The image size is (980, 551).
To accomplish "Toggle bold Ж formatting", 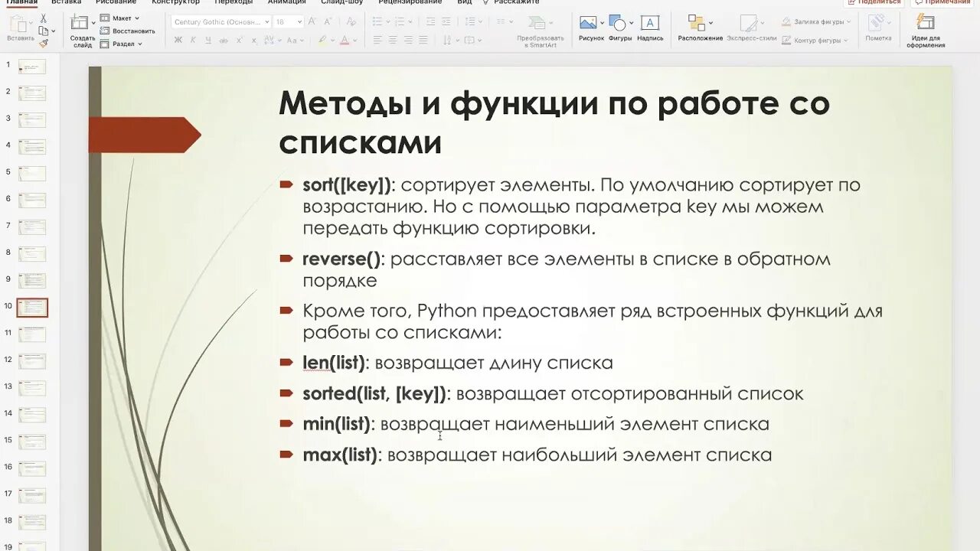I will pos(178,40).
